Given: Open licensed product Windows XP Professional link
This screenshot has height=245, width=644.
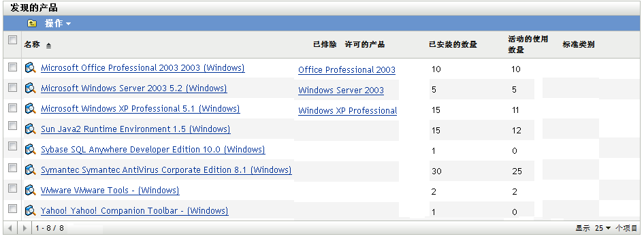Looking at the screenshot, I should [x=347, y=111].
